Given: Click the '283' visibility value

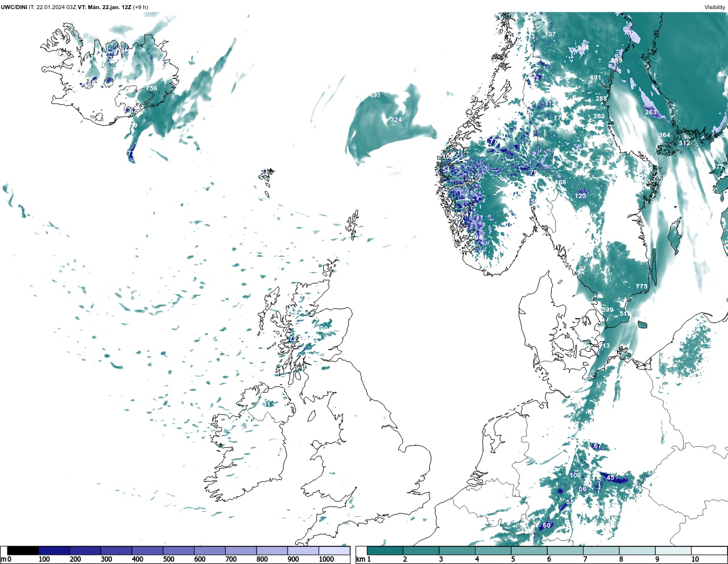Looking at the screenshot, I should point(599,116).
